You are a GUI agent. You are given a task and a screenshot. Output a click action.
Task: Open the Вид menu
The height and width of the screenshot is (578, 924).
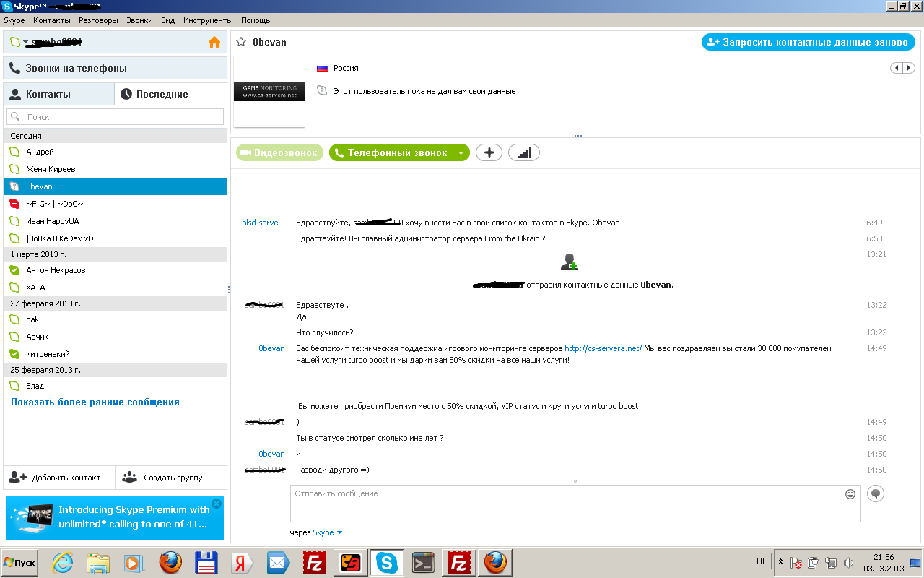point(168,20)
